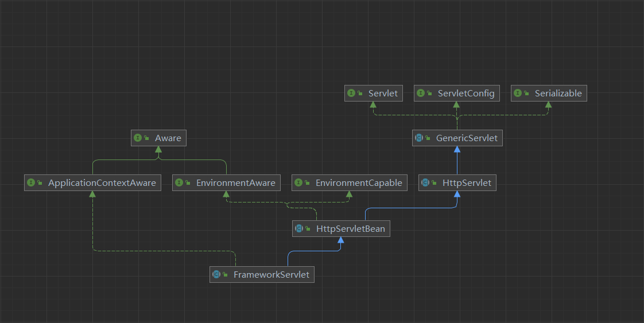Select the Aware interface label
The image size is (644, 323).
click(168, 138)
